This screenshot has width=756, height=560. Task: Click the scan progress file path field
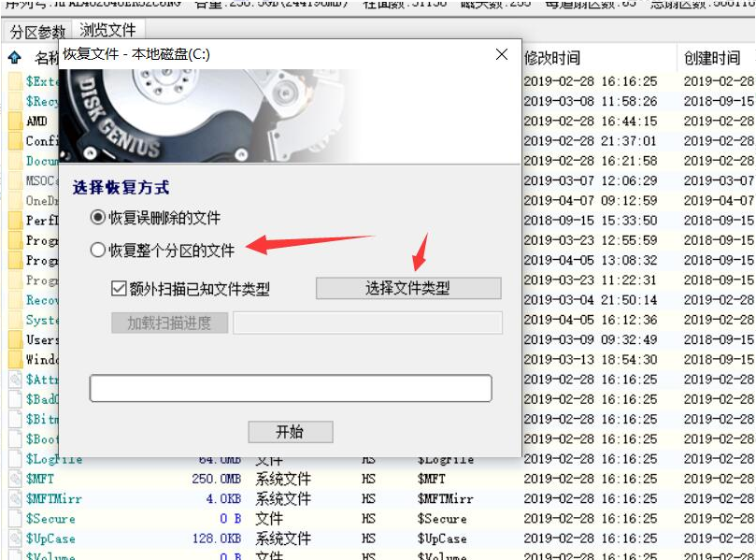pos(368,323)
